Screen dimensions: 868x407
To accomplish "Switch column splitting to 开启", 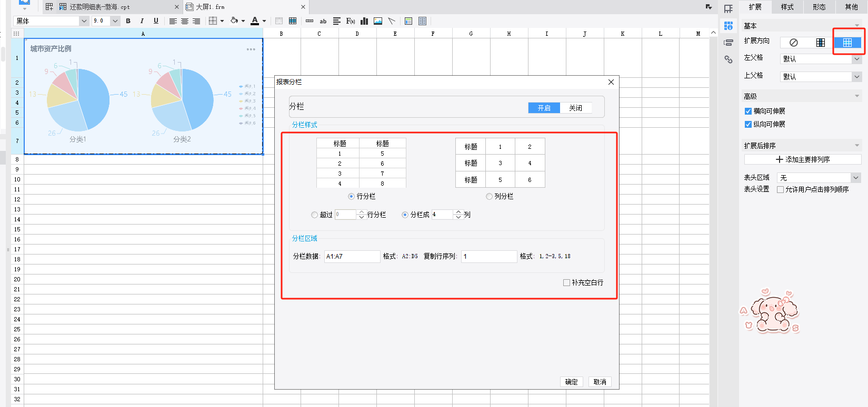I will 544,108.
